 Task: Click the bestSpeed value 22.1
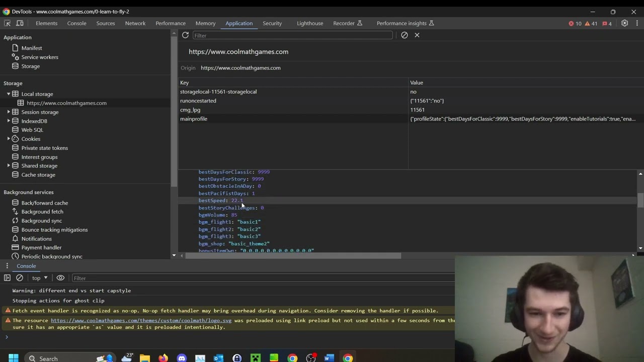(237, 201)
